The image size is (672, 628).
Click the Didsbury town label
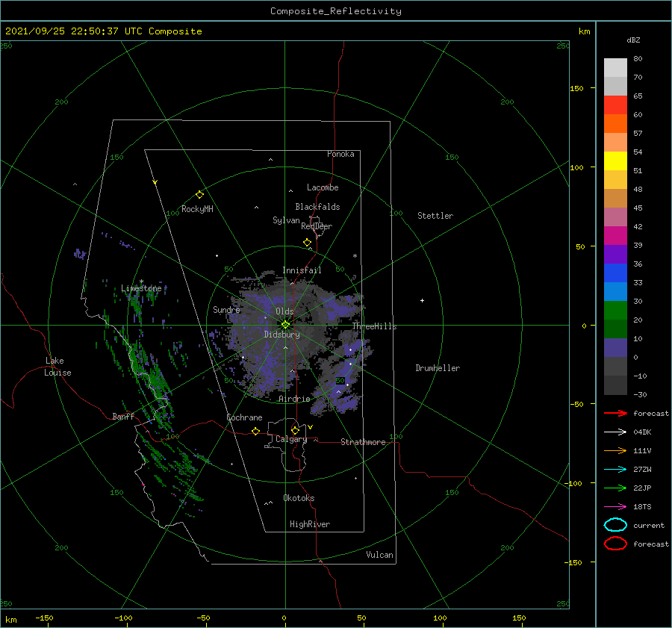click(281, 335)
